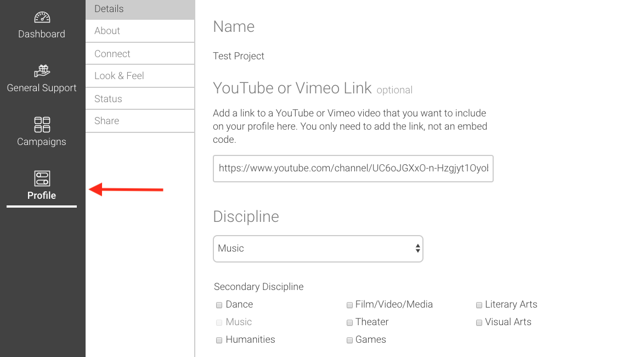
Task: Switch to the Details tab
Action: (140, 9)
